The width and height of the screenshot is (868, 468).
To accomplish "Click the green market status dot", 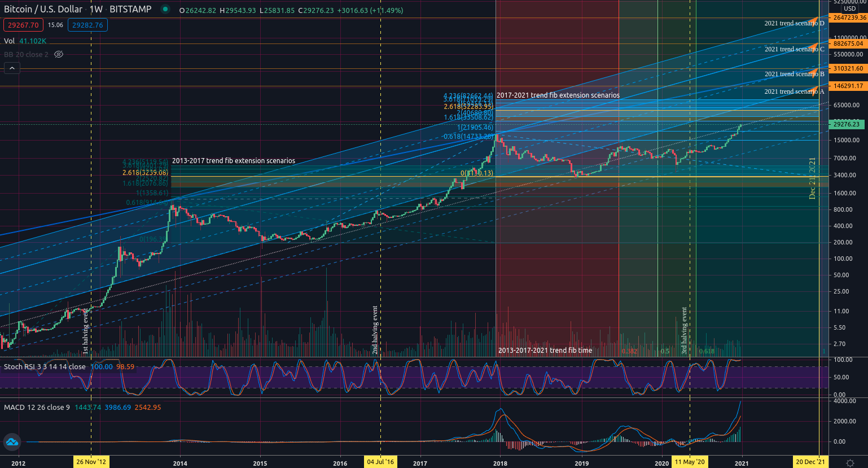I will pyautogui.click(x=165, y=10).
